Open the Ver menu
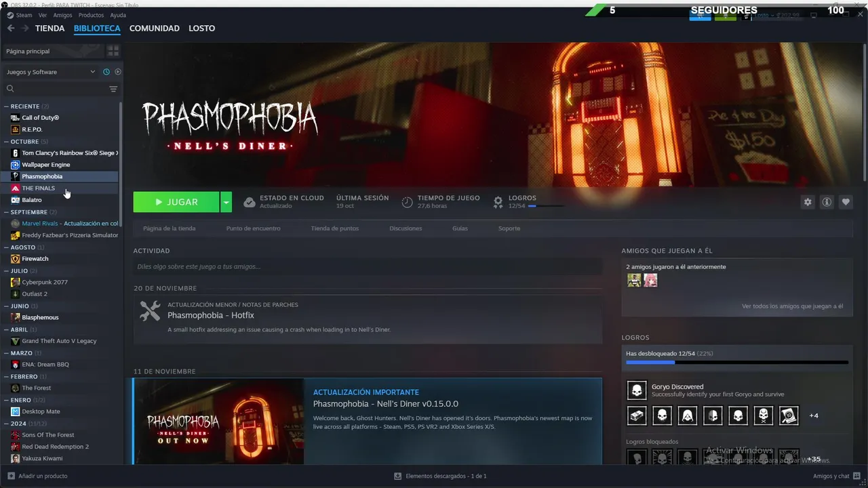 (x=43, y=15)
